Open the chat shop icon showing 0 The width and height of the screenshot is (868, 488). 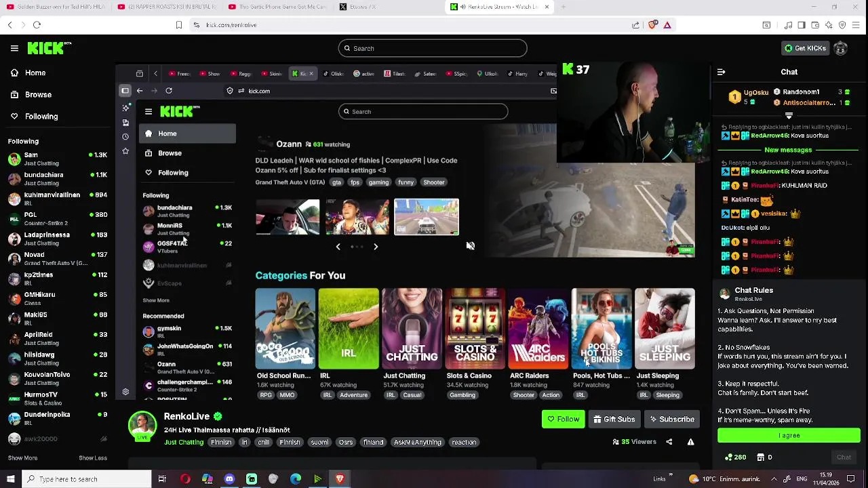(764, 457)
